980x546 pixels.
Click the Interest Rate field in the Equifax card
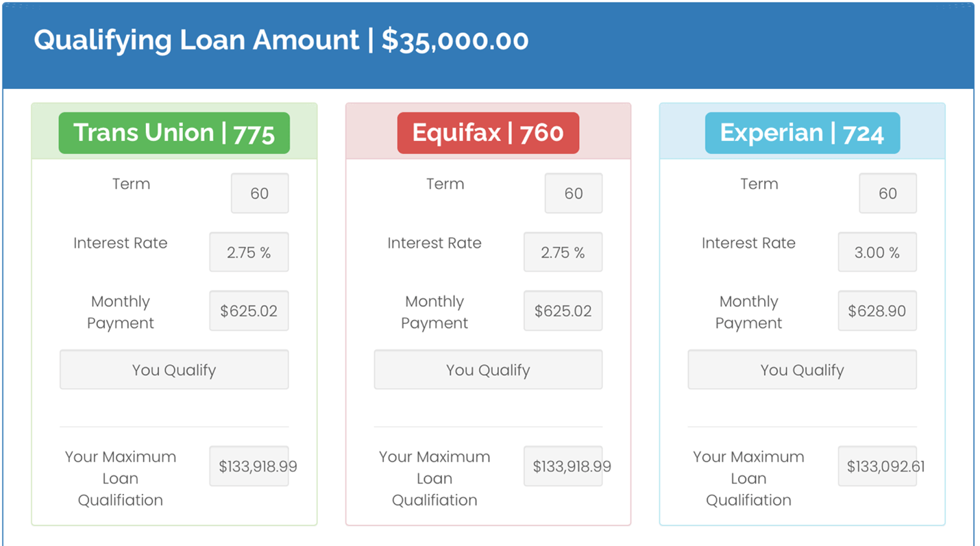(x=562, y=251)
